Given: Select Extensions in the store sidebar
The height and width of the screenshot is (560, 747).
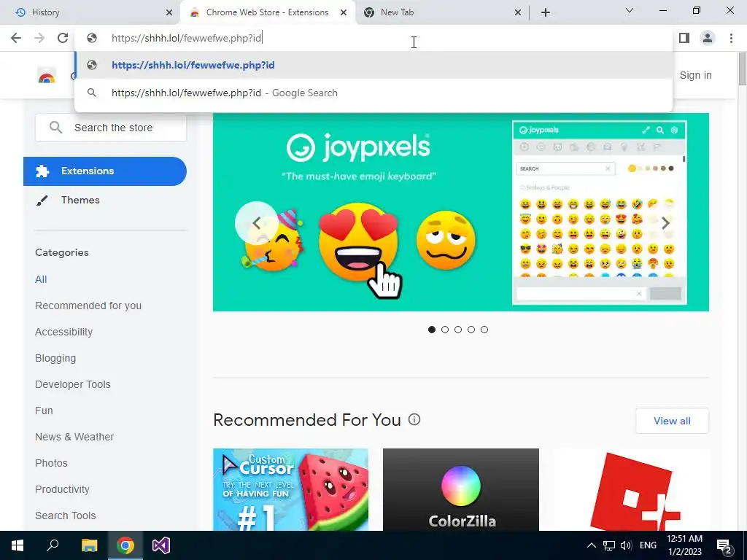Looking at the screenshot, I should (x=105, y=171).
